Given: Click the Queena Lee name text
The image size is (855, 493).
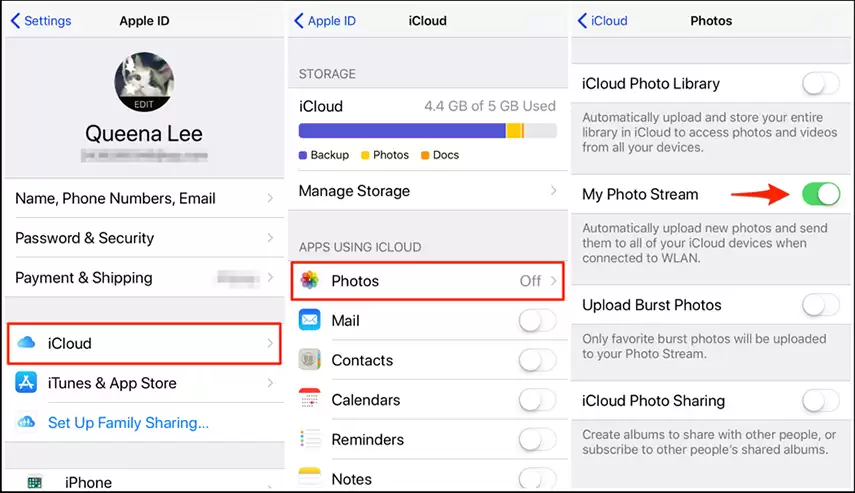Looking at the screenshot, I should 144,134.
